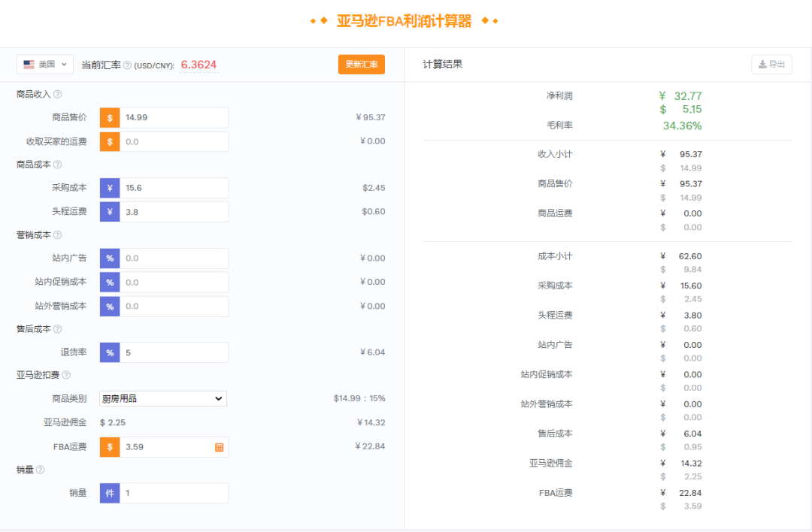Focus the 收取买家的运费 input field

pyautogui.click(x=174, y=142)
